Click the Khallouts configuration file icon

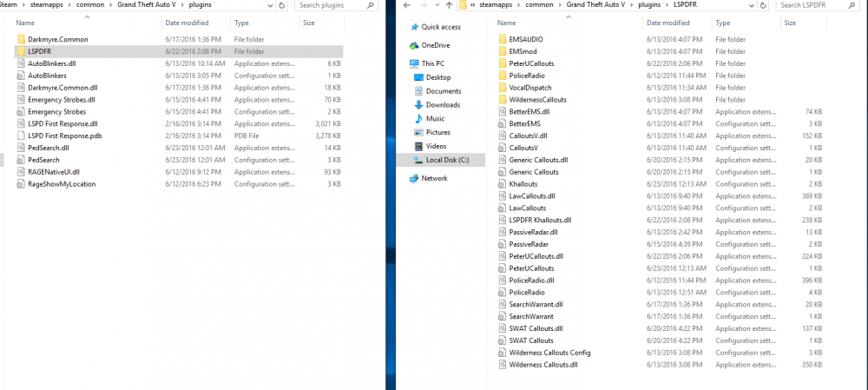tap(502, 184)
